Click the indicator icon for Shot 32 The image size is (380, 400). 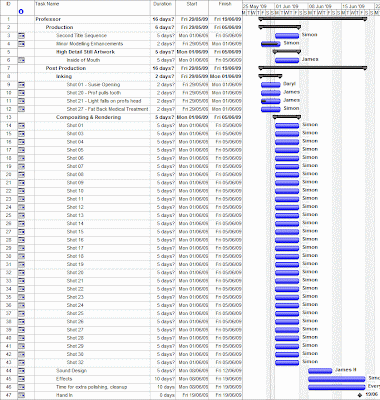22,362
